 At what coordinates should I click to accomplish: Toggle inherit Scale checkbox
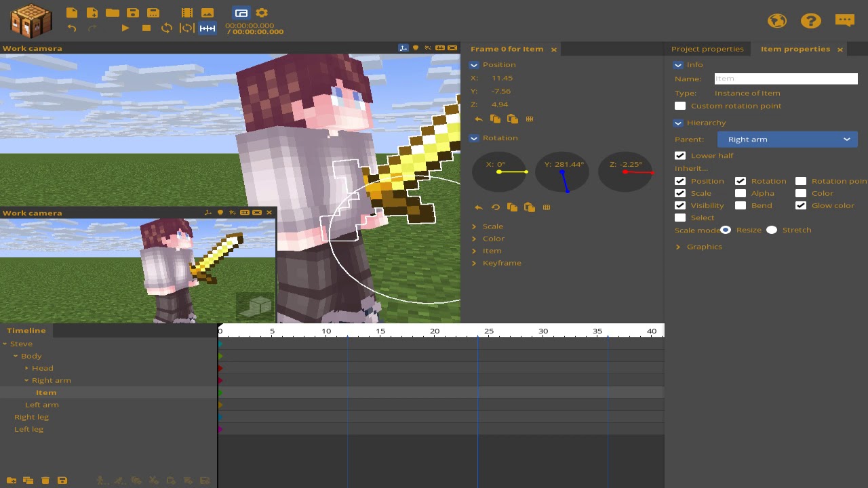(x=680, y=193)
